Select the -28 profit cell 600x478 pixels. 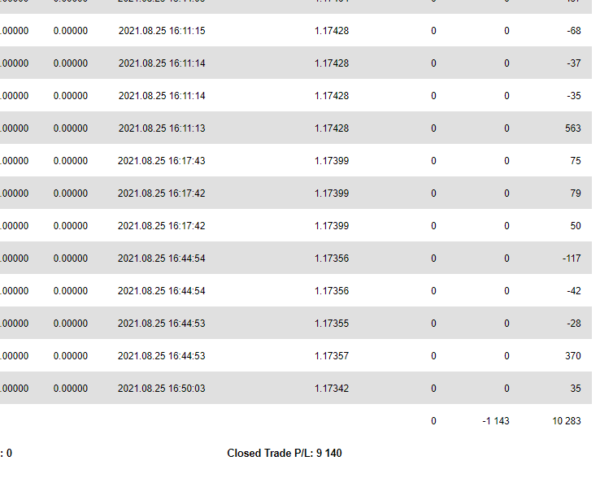click(574, 323)
